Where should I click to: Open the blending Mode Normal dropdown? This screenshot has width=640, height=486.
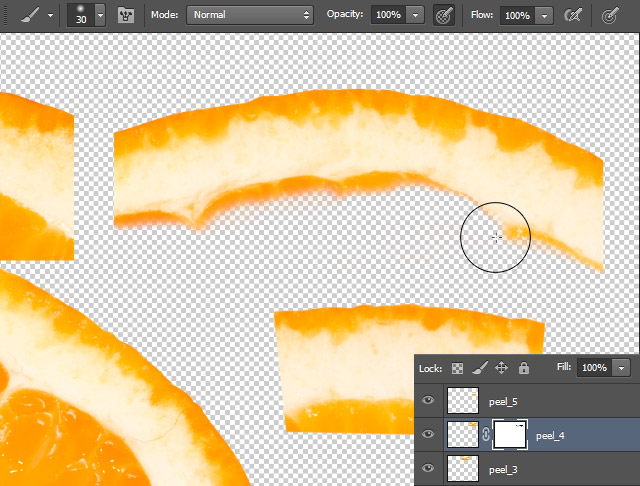tap(250, 15)
